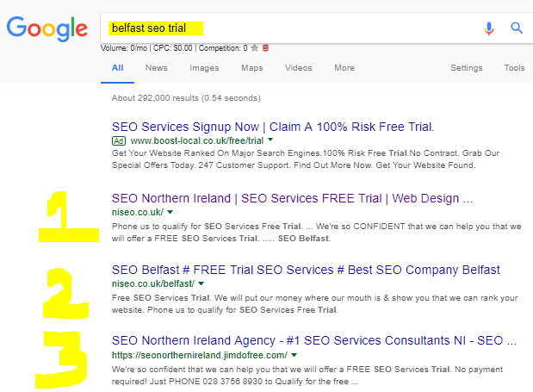Click the red icon beside the Competition value

pyautogui.click(x=265, y=48)
